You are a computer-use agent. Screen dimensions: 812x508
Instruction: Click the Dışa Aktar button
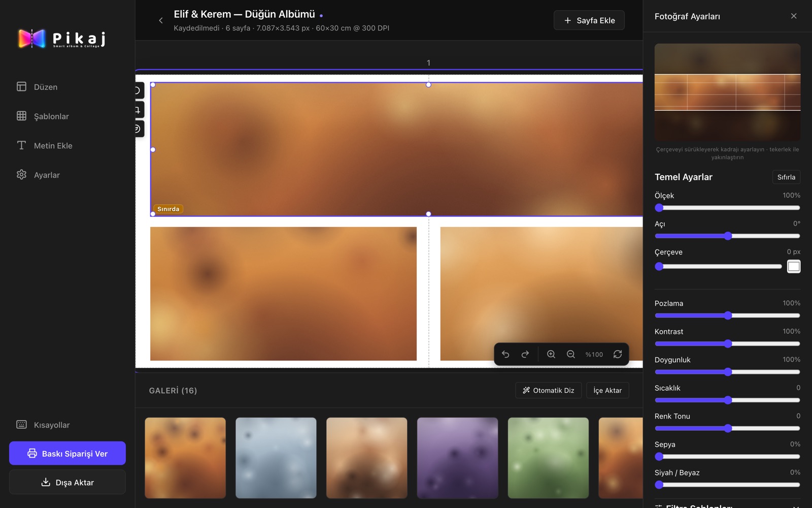(x=67, y=482)
